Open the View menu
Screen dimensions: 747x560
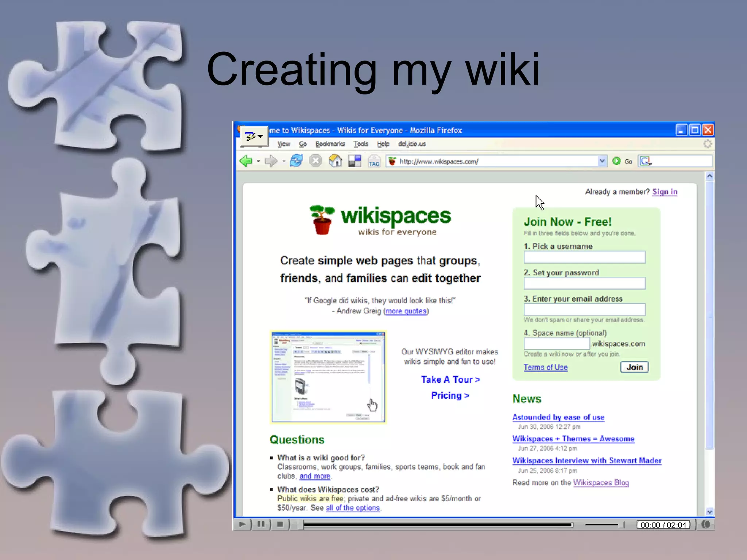(283, 144)
